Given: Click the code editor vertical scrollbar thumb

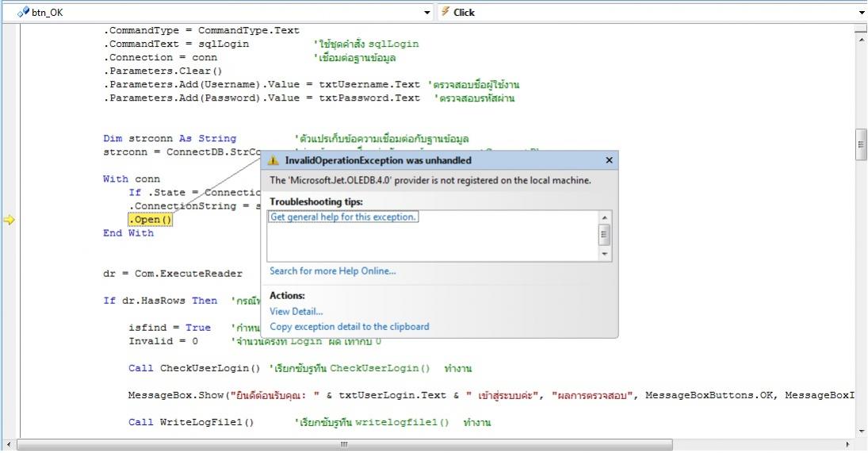Looking at the screenshot, I should (861, 144).
